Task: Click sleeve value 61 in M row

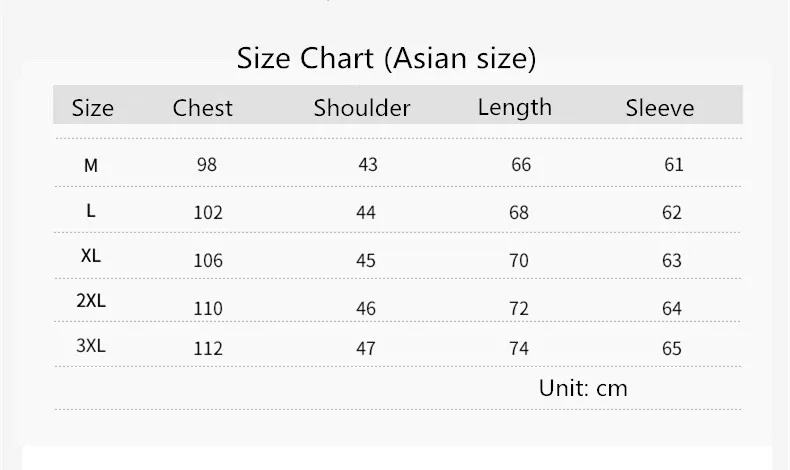Action: pos(674,165)
